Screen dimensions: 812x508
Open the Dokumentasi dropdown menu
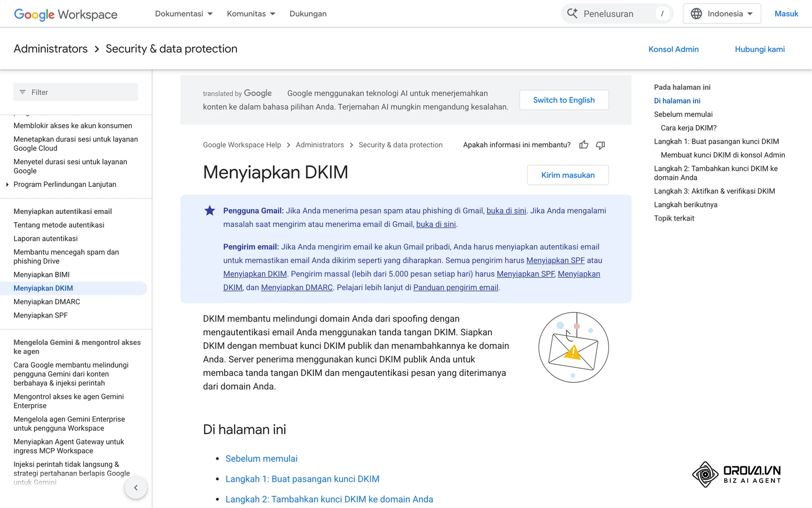(184, 14)
